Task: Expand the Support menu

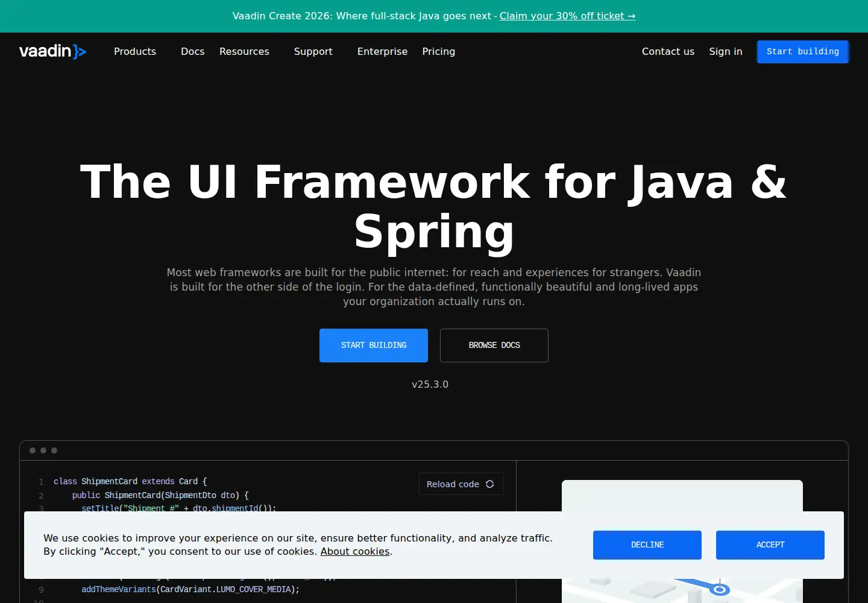Action: tap(313, 52)
